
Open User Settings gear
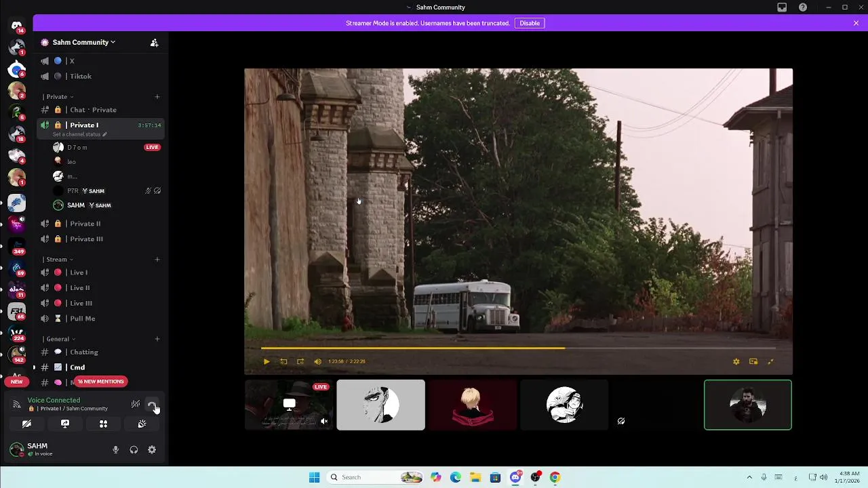[x=152, y=449]
